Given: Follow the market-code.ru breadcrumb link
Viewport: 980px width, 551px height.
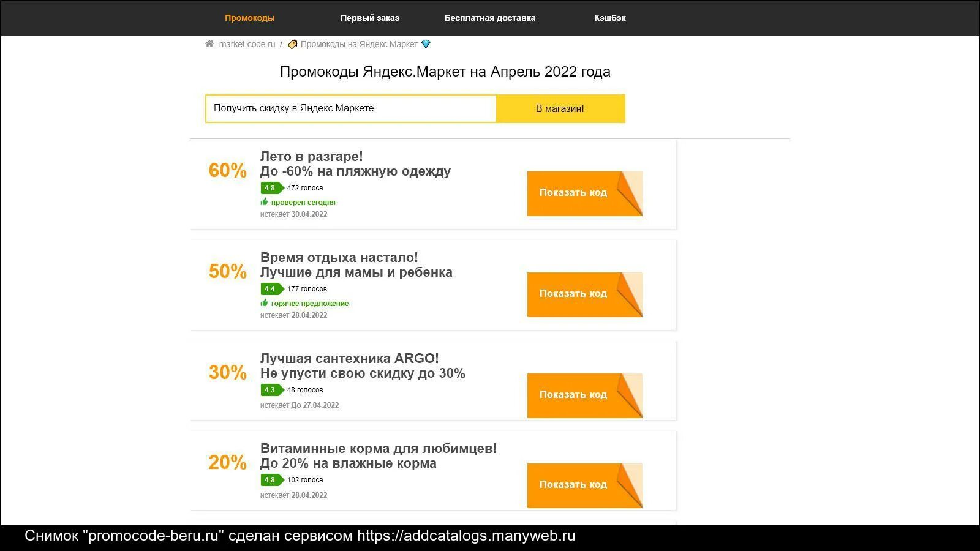Looking at the screenshot, I should pyautogui.click(x=247, y=44).
